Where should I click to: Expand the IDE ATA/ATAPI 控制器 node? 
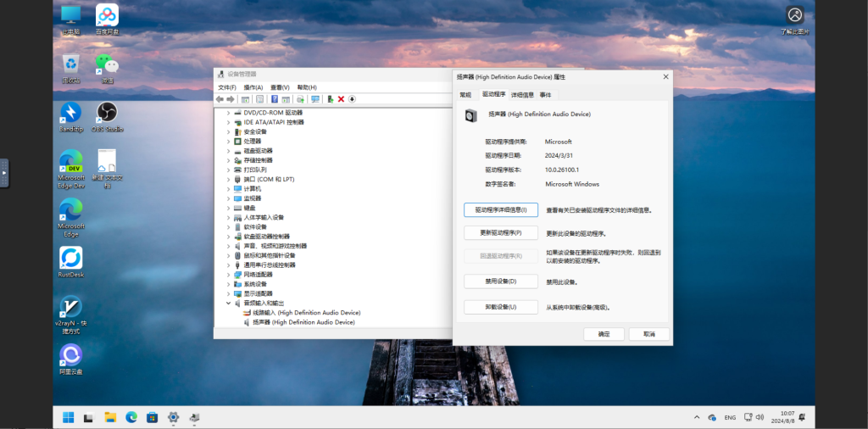228,122
